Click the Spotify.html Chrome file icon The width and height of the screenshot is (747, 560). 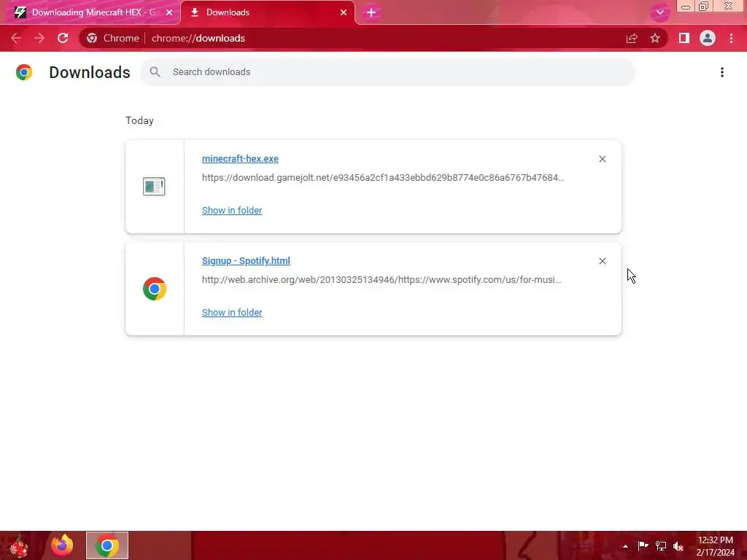coord(155,289)
